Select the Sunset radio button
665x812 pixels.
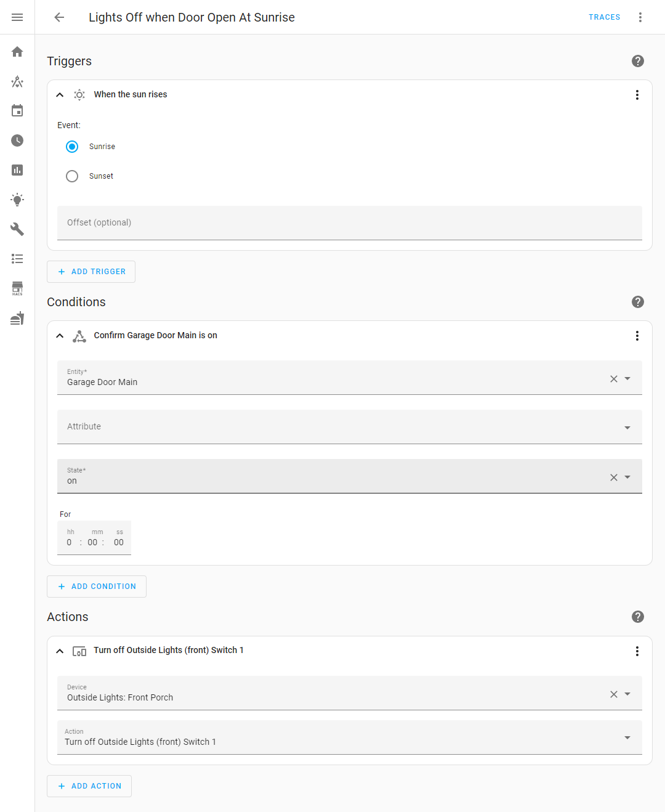72,176
